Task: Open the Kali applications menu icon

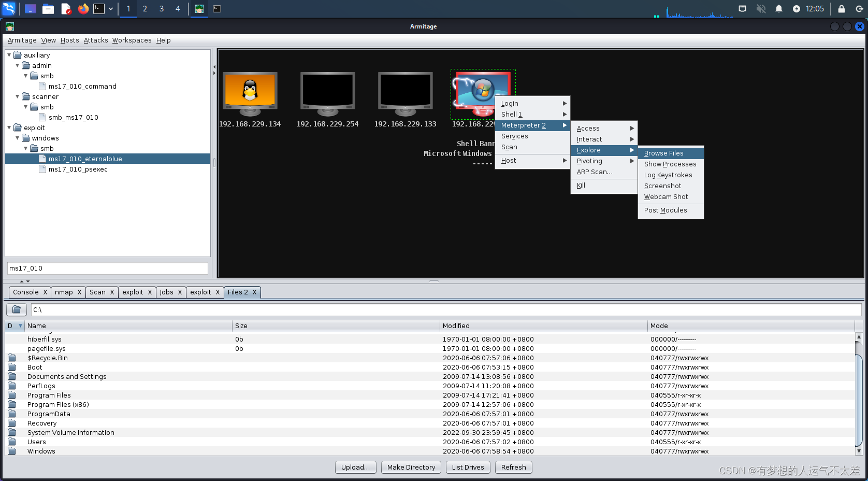Action: (x=9, y=8)
